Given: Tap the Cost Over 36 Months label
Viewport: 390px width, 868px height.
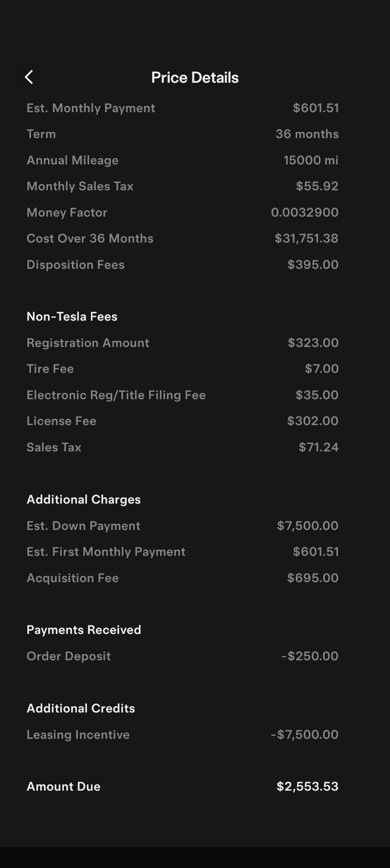Looking at the screenshot, I should (90, 238).
